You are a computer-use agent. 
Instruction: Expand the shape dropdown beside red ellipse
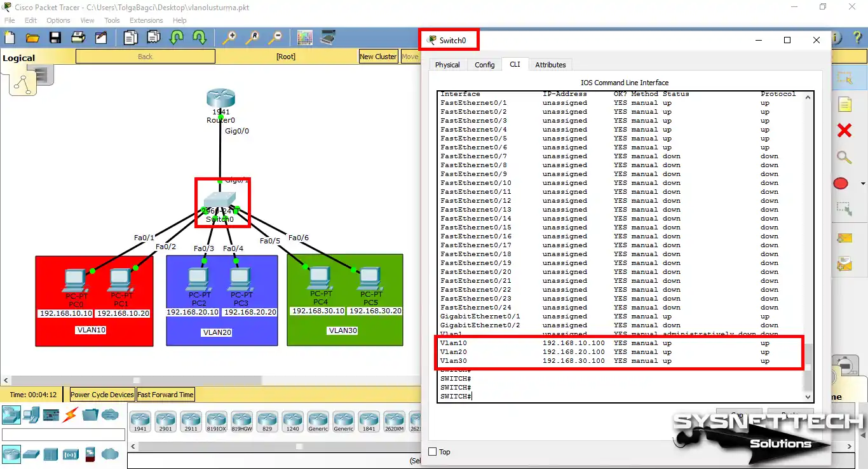point(857,184)
